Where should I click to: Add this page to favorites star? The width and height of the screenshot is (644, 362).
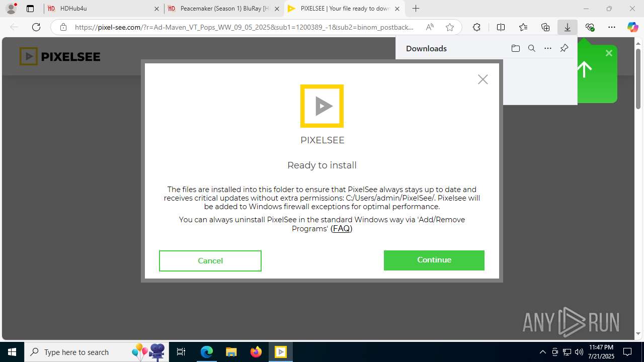pyautogui.click(x=450, y=27)
